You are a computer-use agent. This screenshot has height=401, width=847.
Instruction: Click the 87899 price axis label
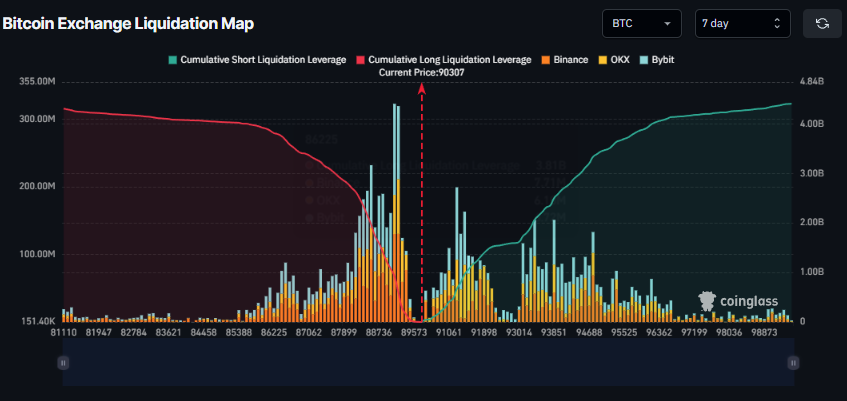coord(342,332)
